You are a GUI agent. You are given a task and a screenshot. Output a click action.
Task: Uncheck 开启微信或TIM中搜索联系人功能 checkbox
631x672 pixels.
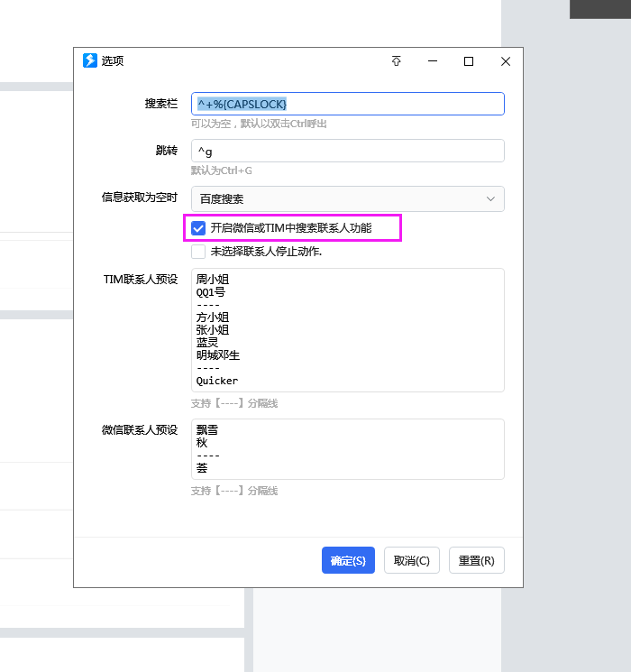point(198,228)
